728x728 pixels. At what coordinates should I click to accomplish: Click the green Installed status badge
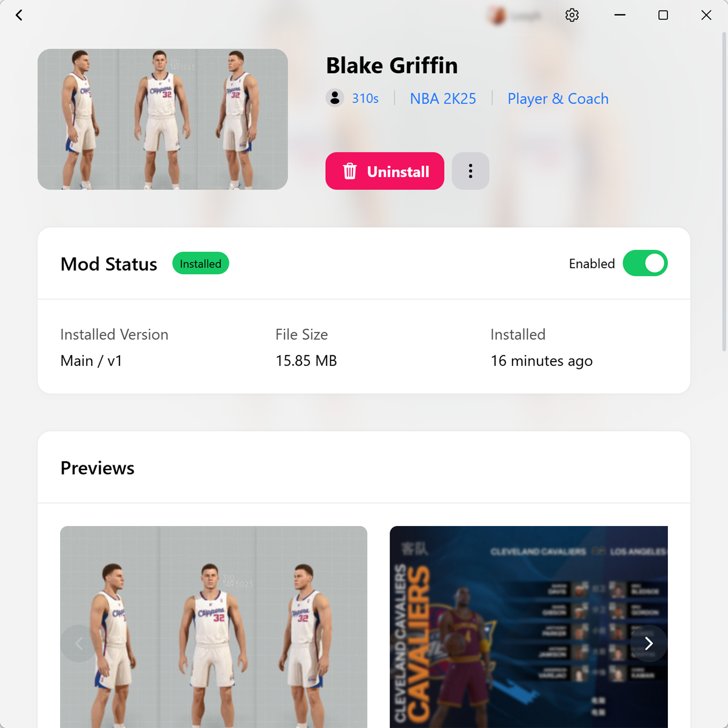point(201,263)
